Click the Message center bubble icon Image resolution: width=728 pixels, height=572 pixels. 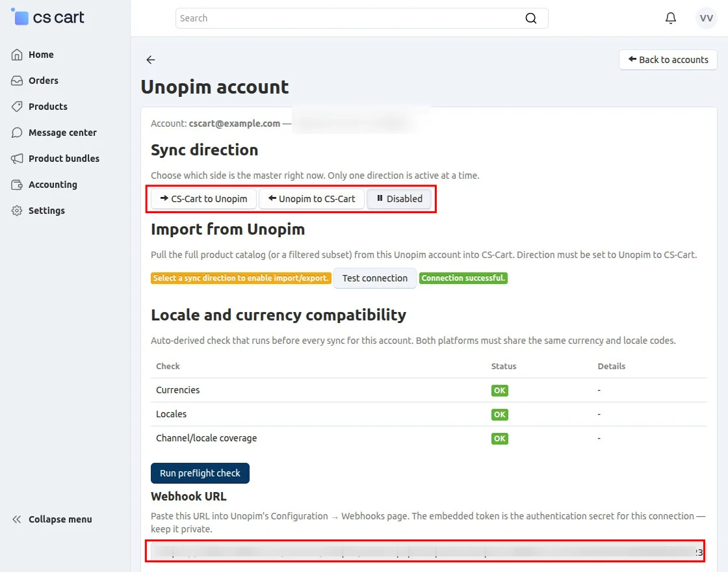coord(17,133)
